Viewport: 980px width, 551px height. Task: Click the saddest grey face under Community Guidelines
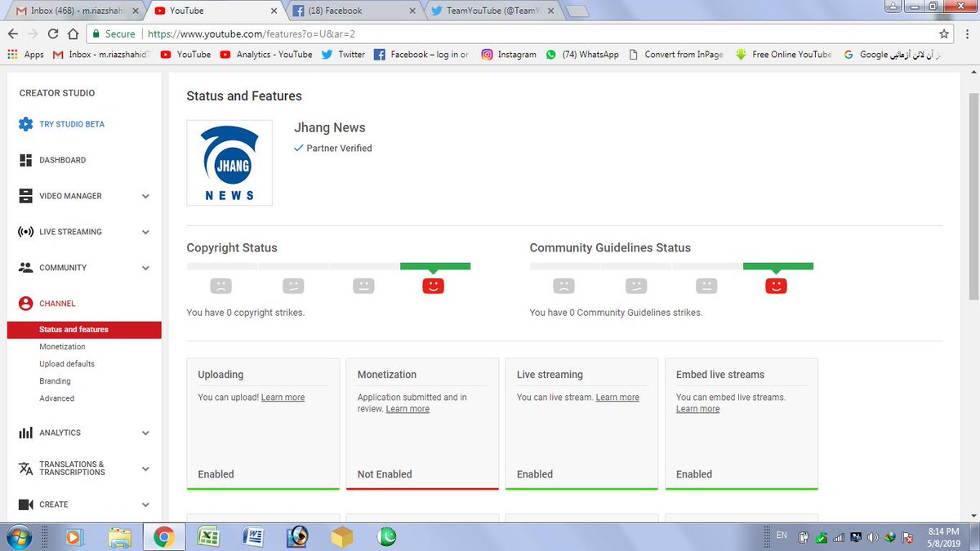tap(563, 286)
